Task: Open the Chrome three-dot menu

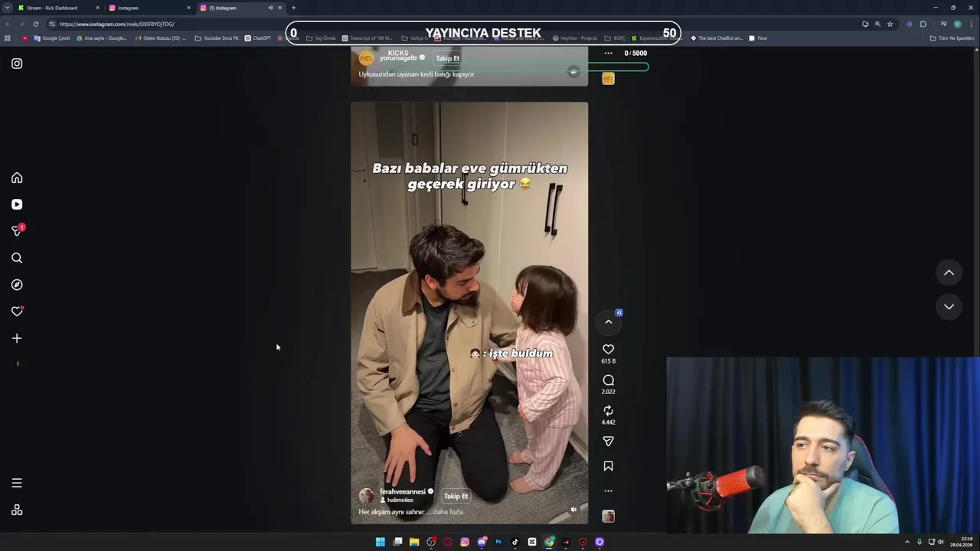Action: tap(972, 24)
